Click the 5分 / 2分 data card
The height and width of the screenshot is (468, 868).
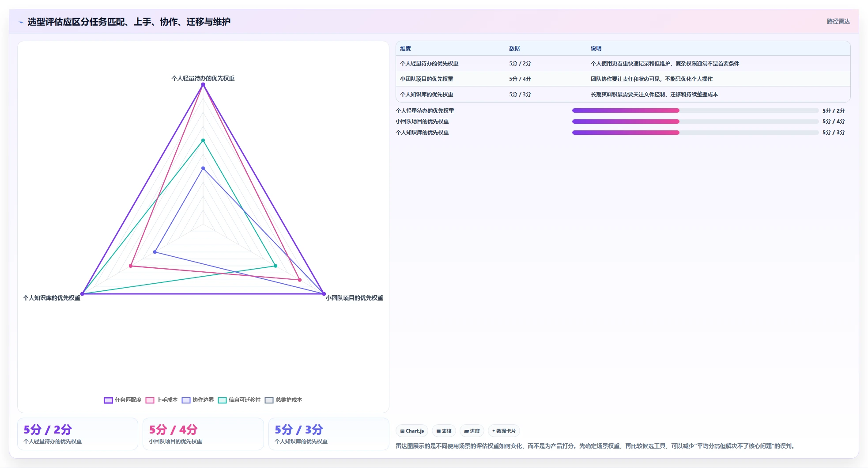click(x=78, y=434)
